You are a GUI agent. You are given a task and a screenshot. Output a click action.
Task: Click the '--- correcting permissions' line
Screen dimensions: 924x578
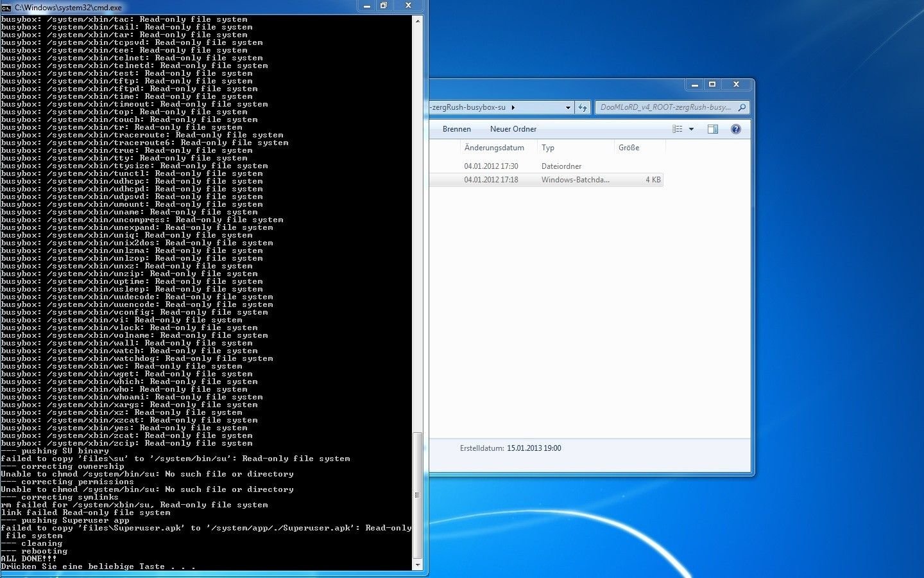(67, 482)
